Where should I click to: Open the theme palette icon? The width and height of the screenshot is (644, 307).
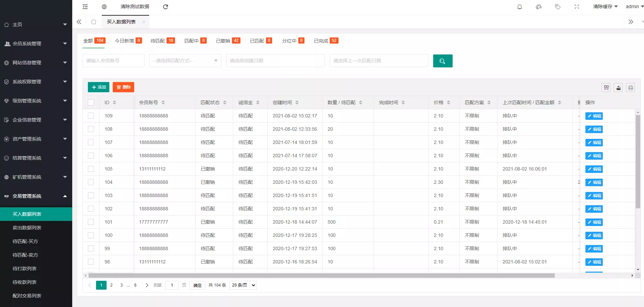539,7
